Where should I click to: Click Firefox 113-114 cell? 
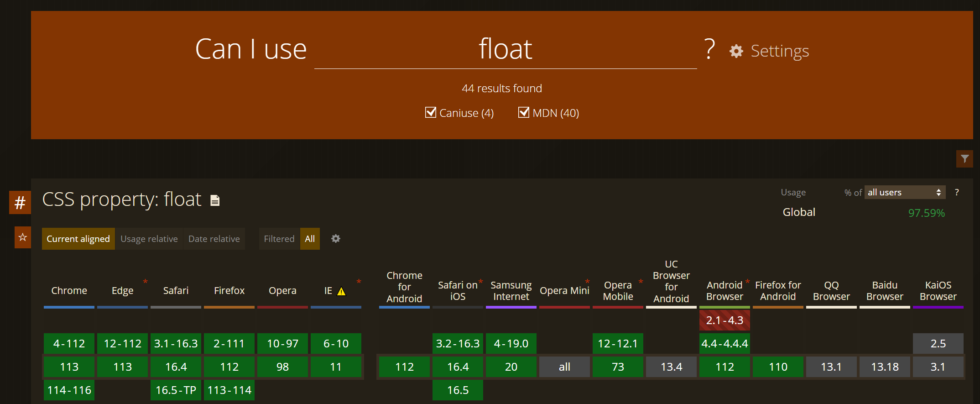pos(229,390)
